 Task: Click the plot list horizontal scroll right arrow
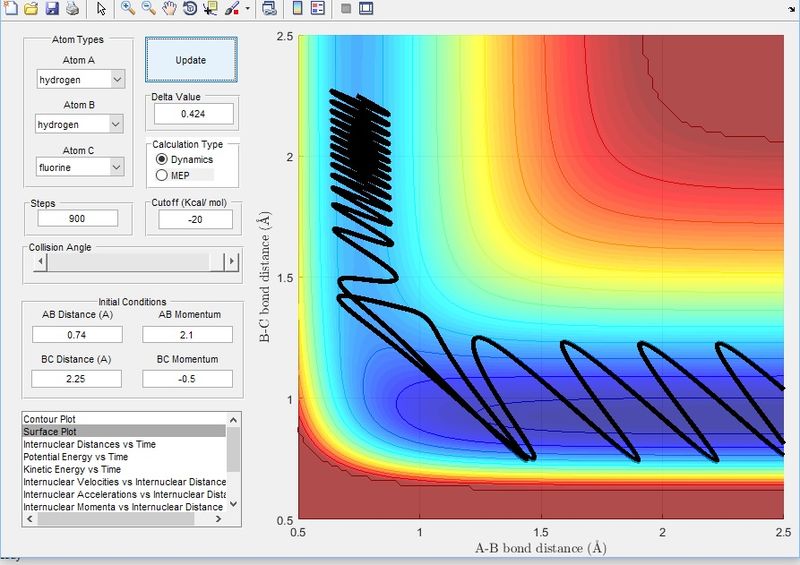pyautogui.click(x=218, y=519)
